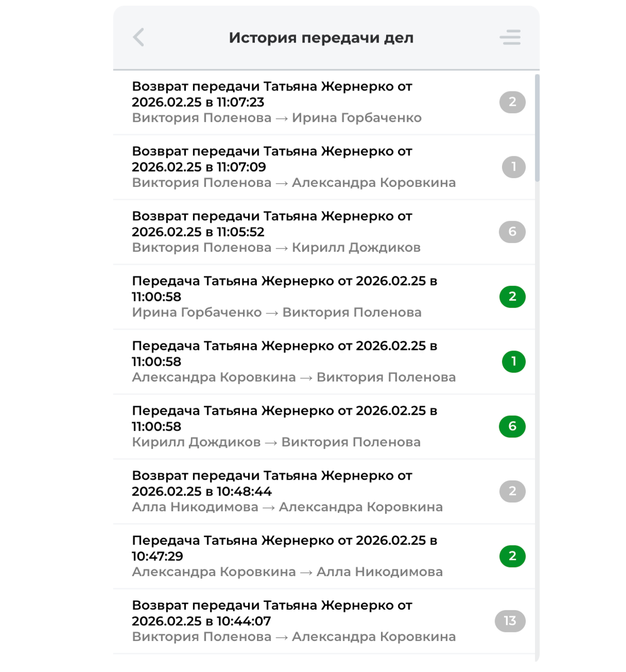Click green badge 2 for Горбаченко transfer
Image resolution: width=626 pixels, height=672 pixels.
pos(512,297)
